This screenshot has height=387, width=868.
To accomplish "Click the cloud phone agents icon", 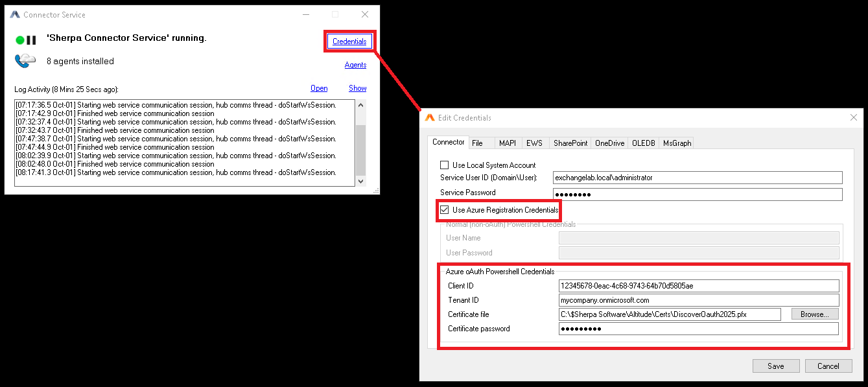I will click(x=25, y=61).
